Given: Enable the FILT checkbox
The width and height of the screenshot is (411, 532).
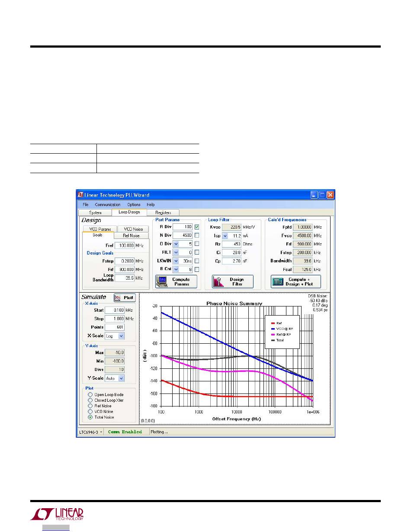Looking at the screenshot, I should (x=197, y=252).
